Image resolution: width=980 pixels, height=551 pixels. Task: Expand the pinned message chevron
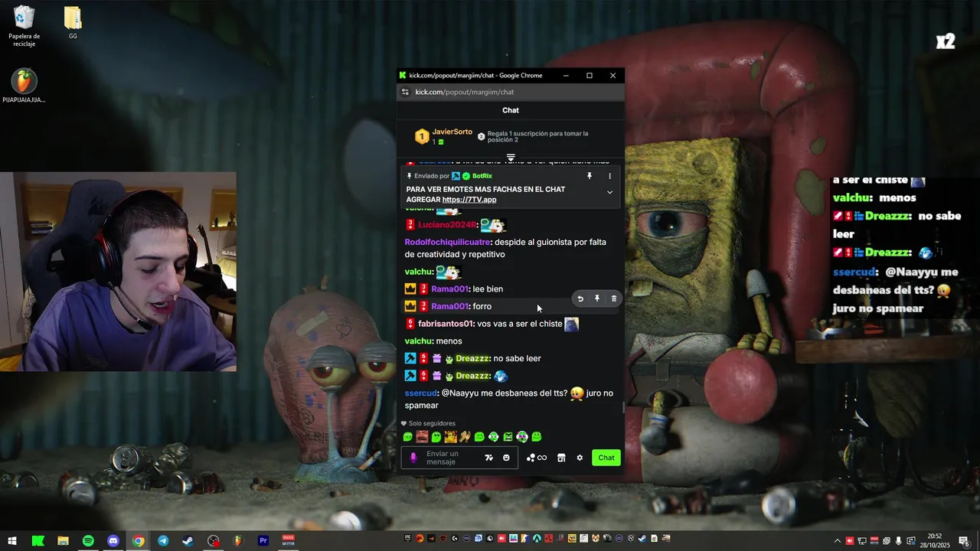click(609, 192)
